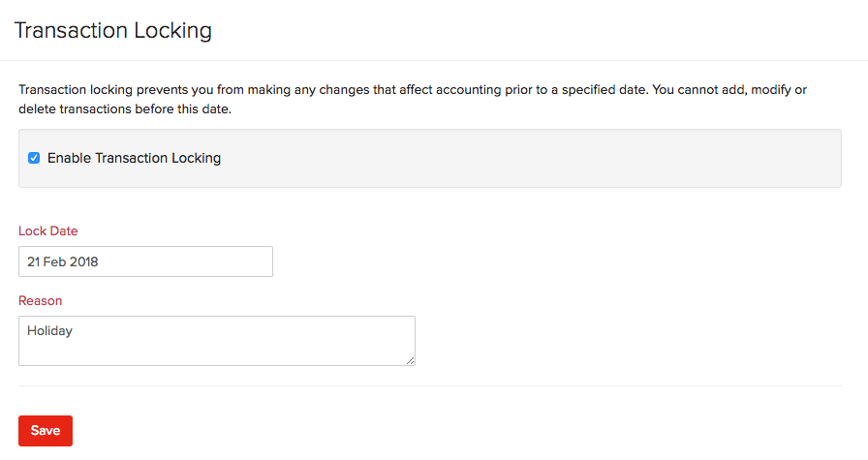The height and width of the screenshot is (460, 868).
Task: Click inside the Lock Date field
Action: tap(145, 261)
